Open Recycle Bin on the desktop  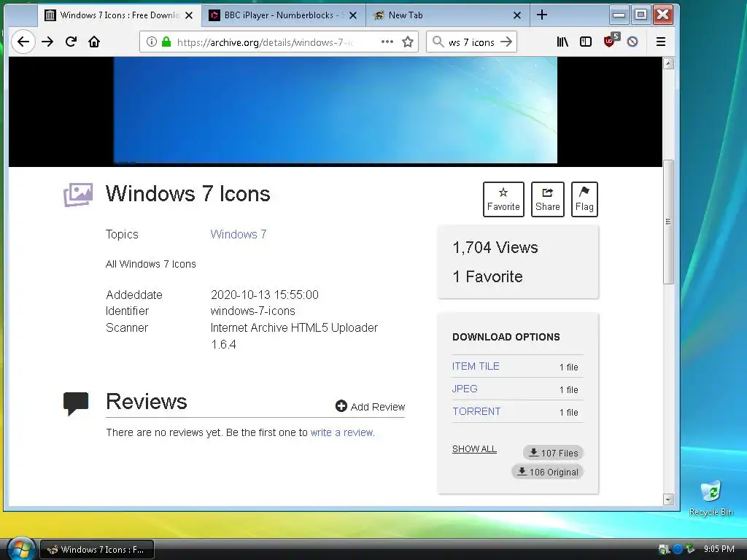(x=711, y=499)
